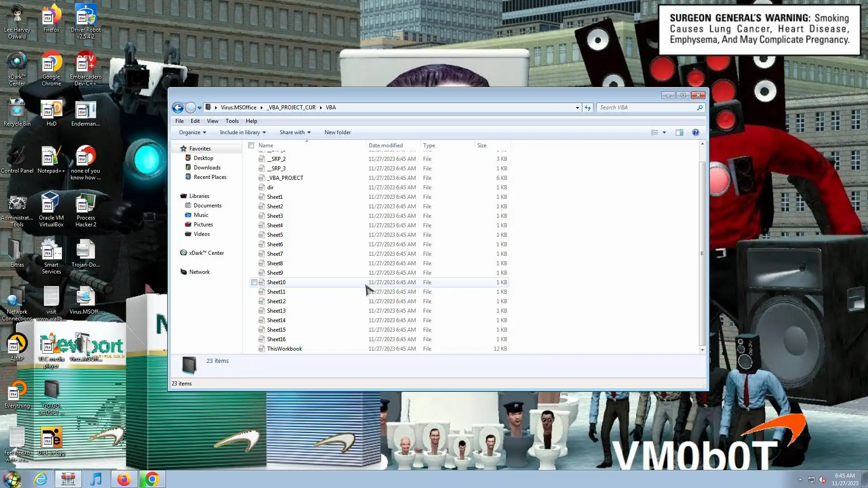Screen dimensions: 868x488
Task: Click the change view icon
Action: [x=654, y=132]
